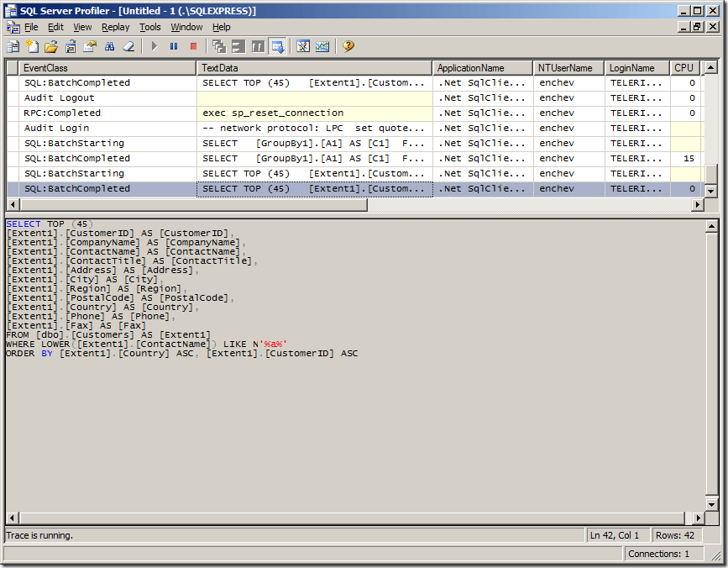Screen dimensions: 728x568
Task: Click the greyed horizontal-bars toolbar icon
Action: tap(238, 46)
